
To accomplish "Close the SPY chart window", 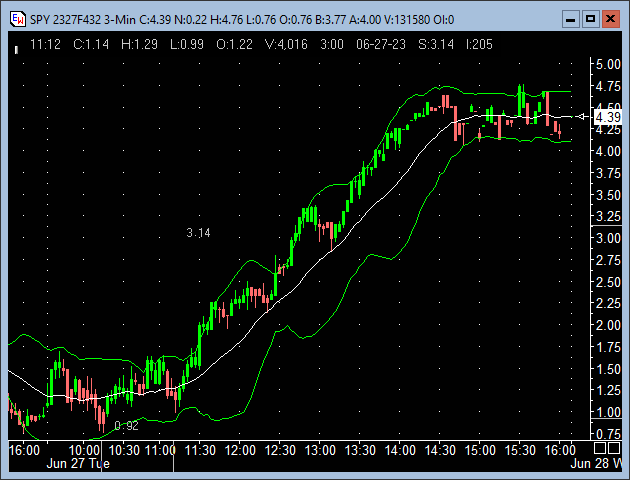I will [610, 19].
